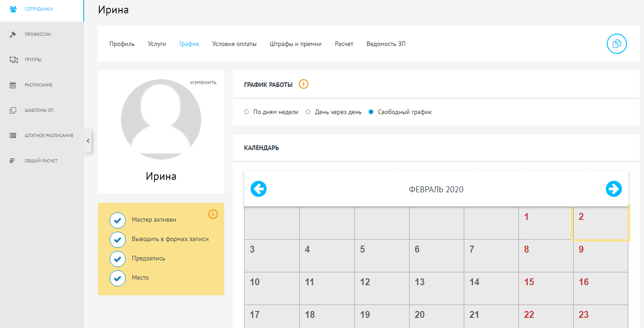Click the Штатное расписание list icon
Screen dimensions: 644x328
tap(13, 136)
